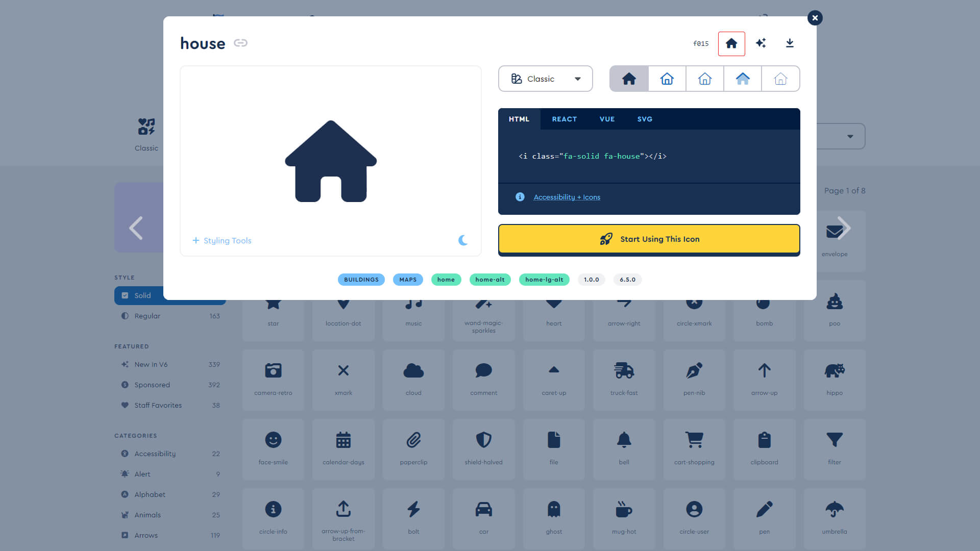Screen dimensions: 980x551
Task: Toggle dark mode preview with moon icon
Action: click(462, 240)
